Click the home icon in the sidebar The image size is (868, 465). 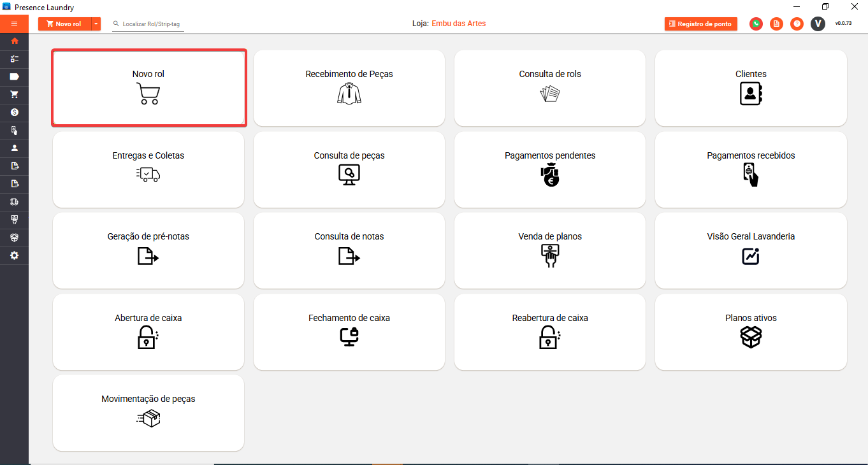pos(15,41)
